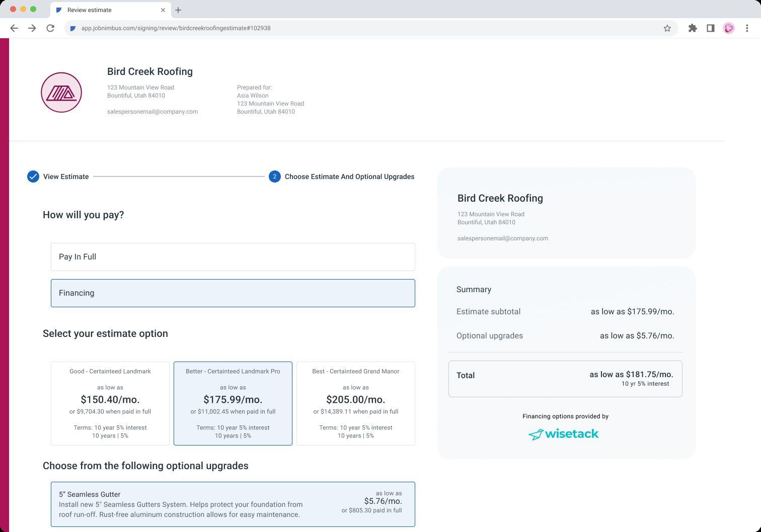
Task: Click the '$205.00/mo.' price
Action: point(356,399)
